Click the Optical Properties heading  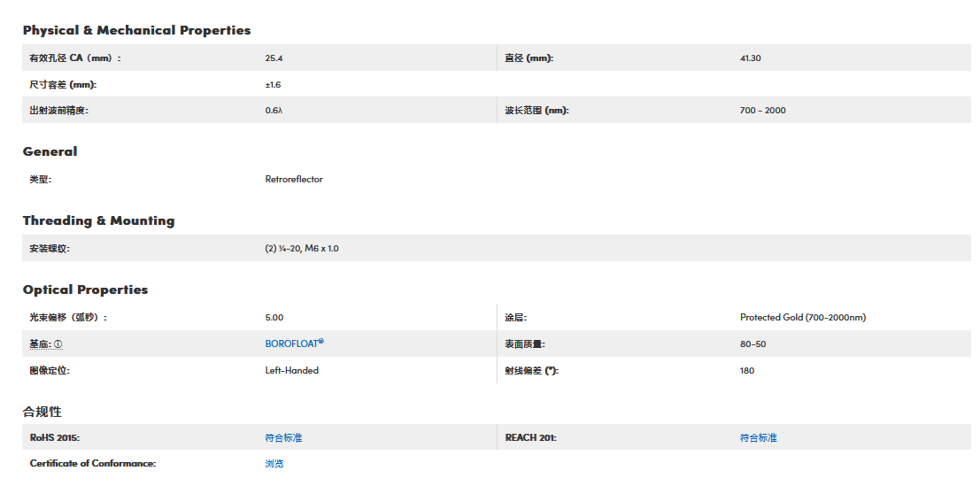click(85, 289)
